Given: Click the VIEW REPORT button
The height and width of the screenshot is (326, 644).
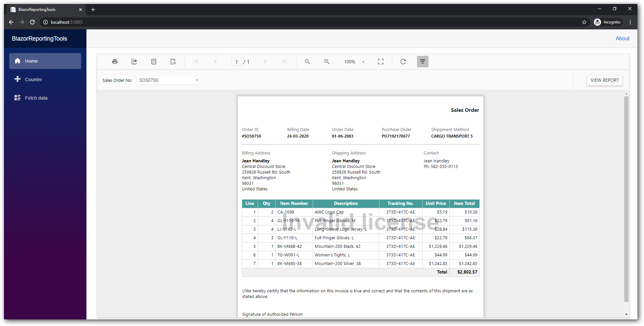Looking at the screenshot, I should (604, 80).
